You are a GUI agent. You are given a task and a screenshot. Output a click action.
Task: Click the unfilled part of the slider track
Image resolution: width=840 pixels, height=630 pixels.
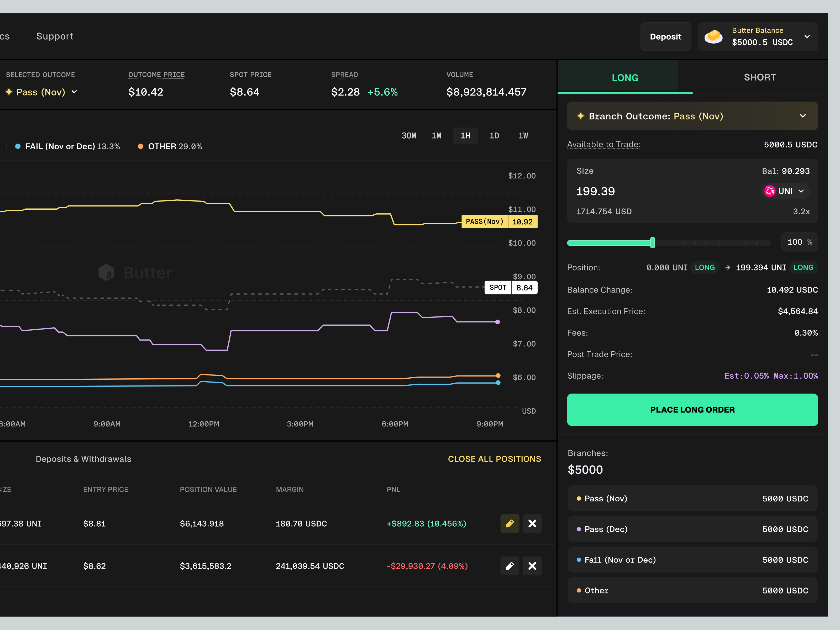point(712,242)
